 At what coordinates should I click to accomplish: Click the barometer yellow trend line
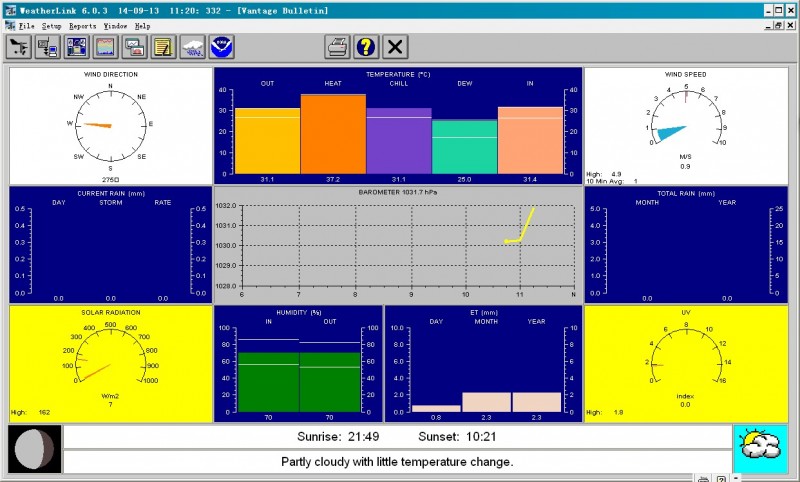519,225
